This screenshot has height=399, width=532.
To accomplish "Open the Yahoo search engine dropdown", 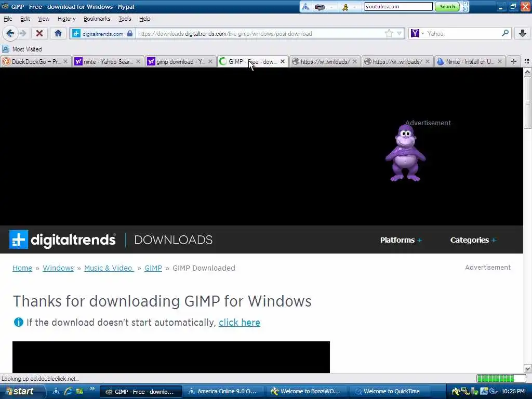I will pos(417,33).
